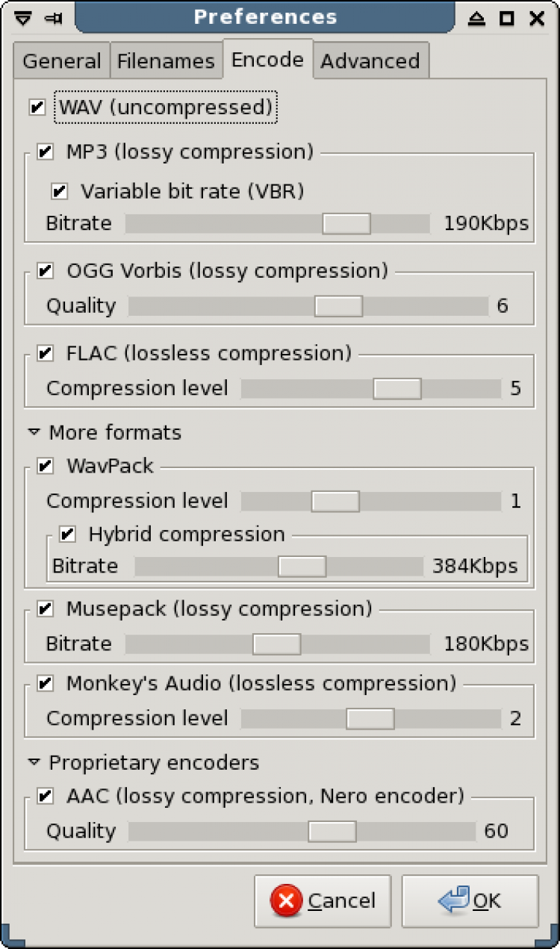Maximize the Preferences window

[x=507, y=18]
